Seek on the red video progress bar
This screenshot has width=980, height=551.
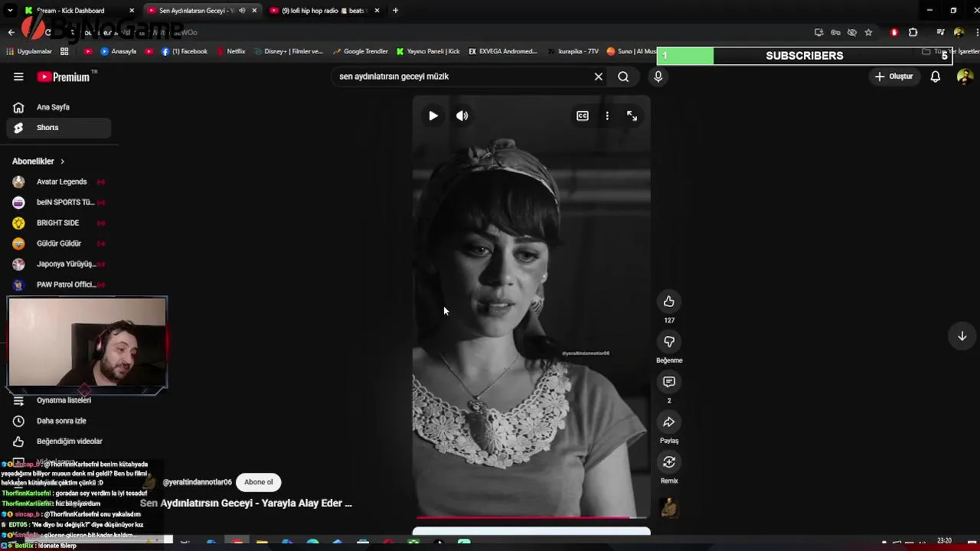[531, 518]
